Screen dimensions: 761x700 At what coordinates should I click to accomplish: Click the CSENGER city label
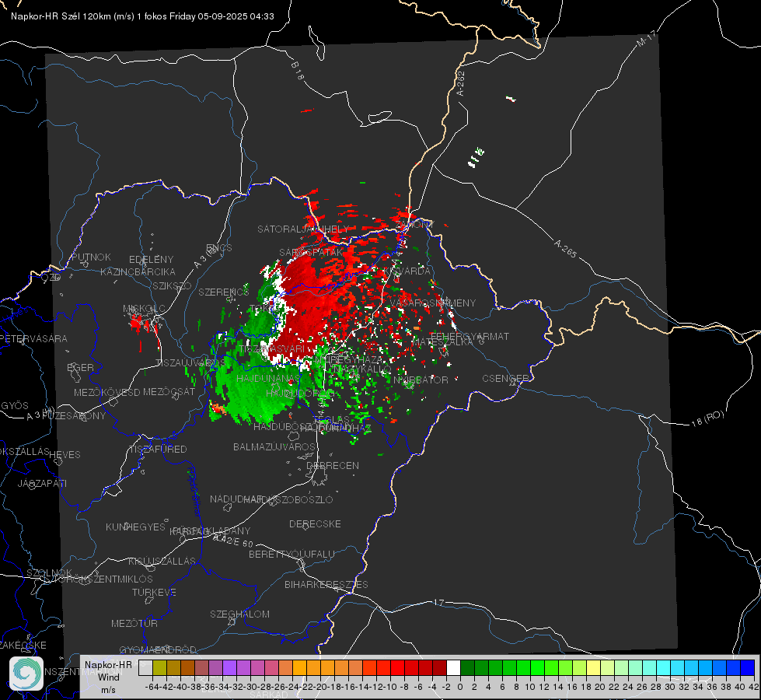coord(505,379)
